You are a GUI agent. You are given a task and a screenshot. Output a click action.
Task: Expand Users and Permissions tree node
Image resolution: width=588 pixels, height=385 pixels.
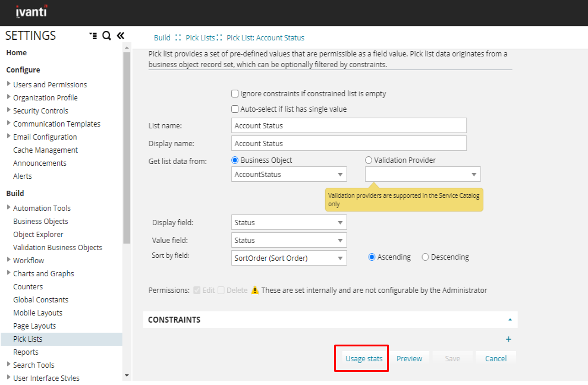coord(9,84)
